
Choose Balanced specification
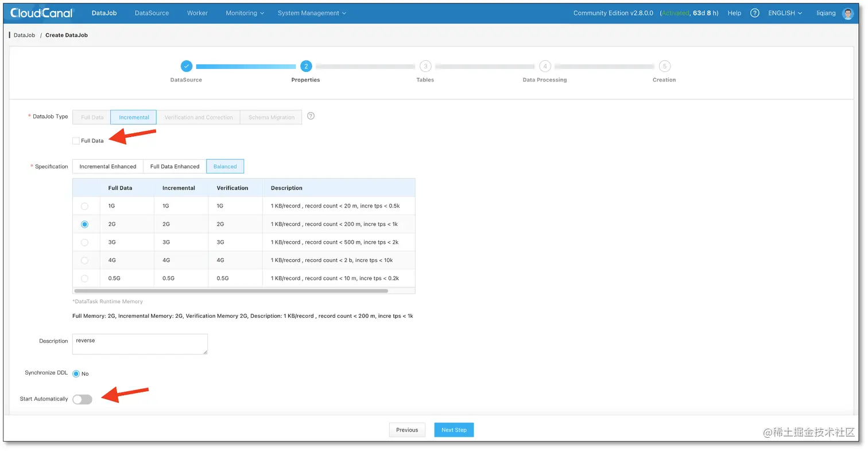click(225, 167)
